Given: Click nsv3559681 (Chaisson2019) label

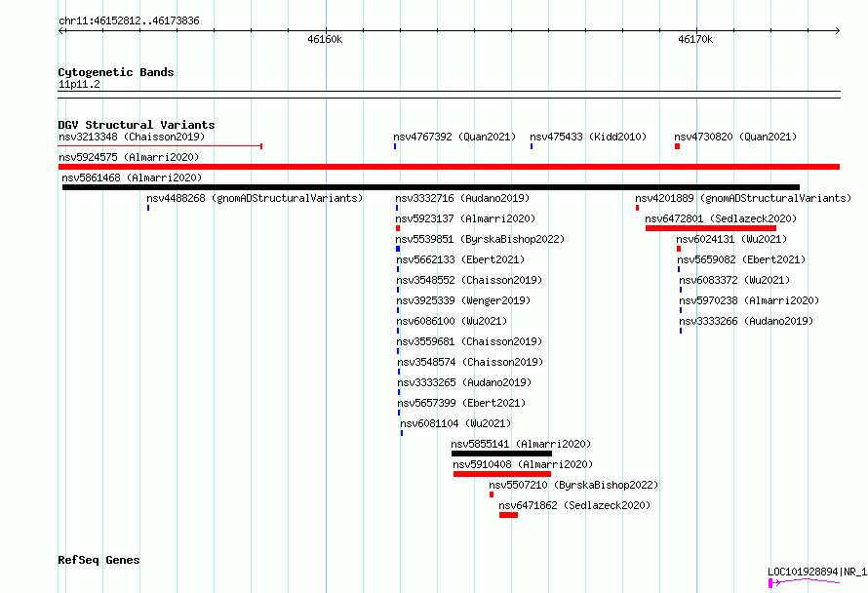Looking at the screenshot, I should 469,341.
